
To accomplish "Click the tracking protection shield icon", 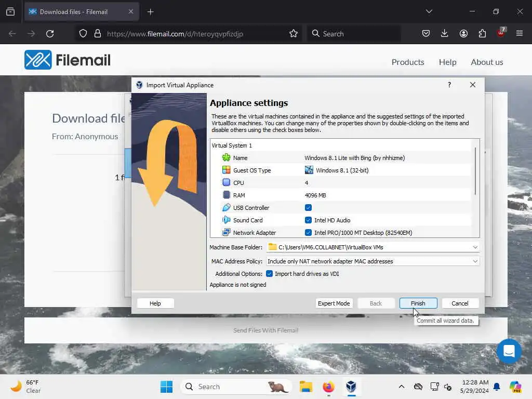I will [x=83, y=34].
